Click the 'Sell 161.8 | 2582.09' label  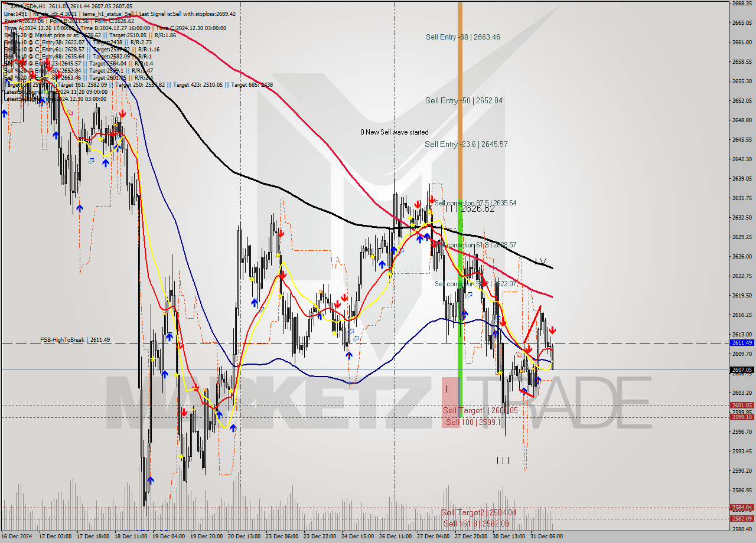476,524
